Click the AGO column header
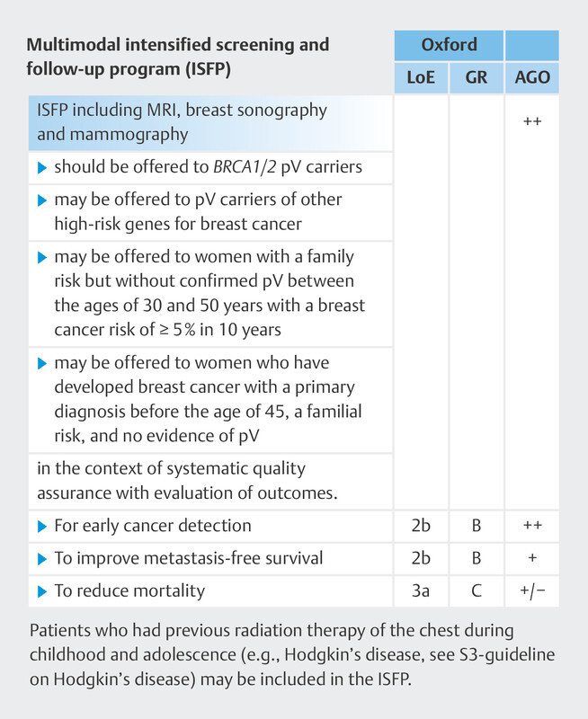 [531, 77]
